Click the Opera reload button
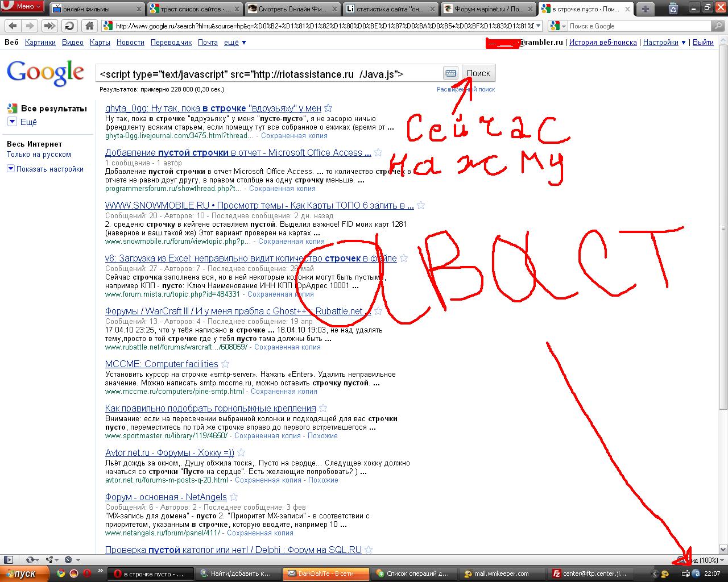The image size is (728, 582). pyautogui.click(x=69, y=26)
